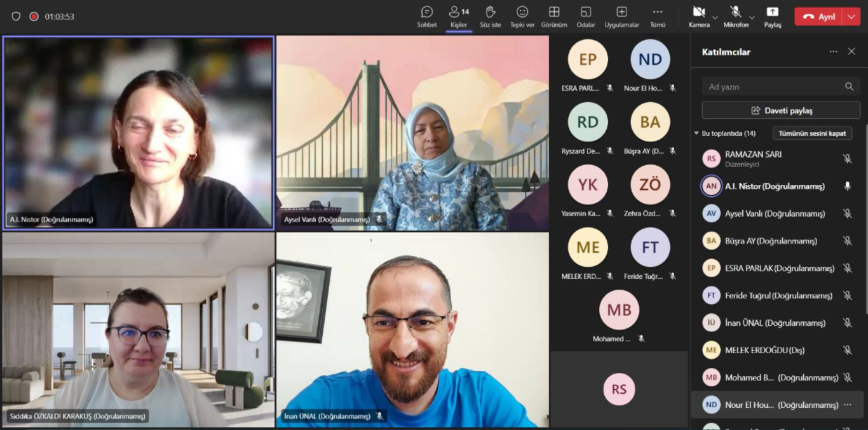Open the Görünüm view options
Screen dimensions: 868x430
pos(553,17)
